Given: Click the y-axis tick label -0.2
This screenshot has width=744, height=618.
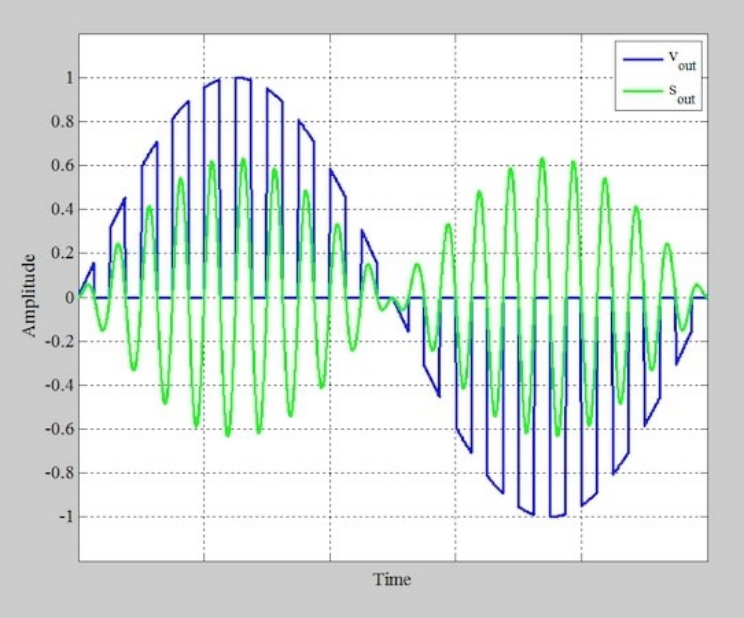Looking at the screenshot, I should 60,341.
